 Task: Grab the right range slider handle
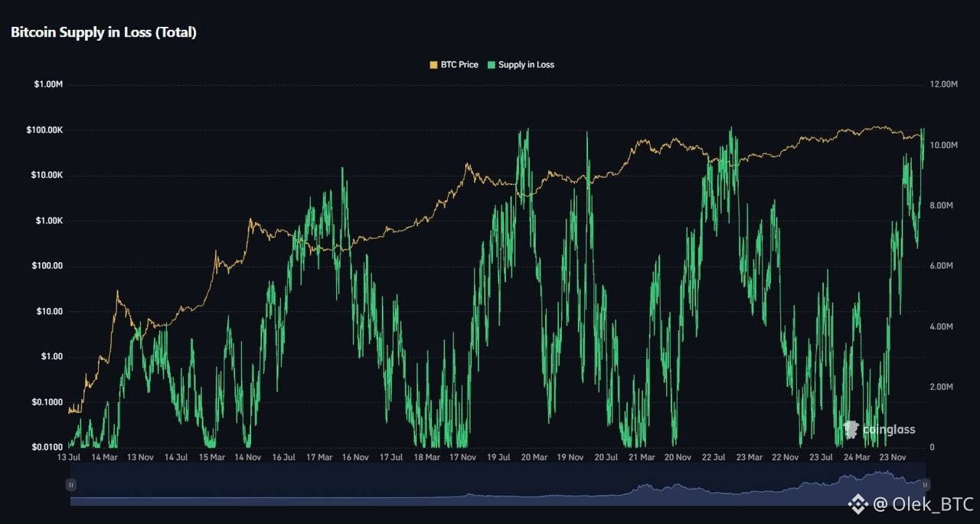point(925,485)
